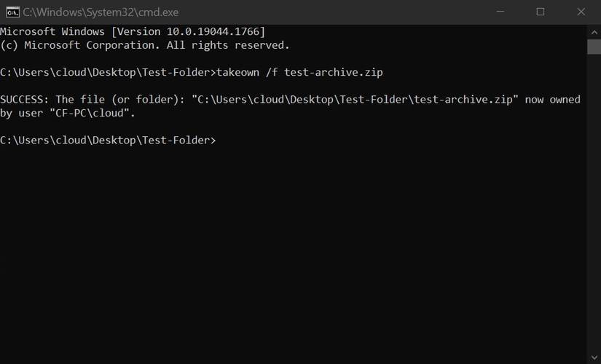The width and height of the screenshot is (601, 364).
Task: Click the Windows version number line
Action: pyautogui.click(x=133, y=31)
